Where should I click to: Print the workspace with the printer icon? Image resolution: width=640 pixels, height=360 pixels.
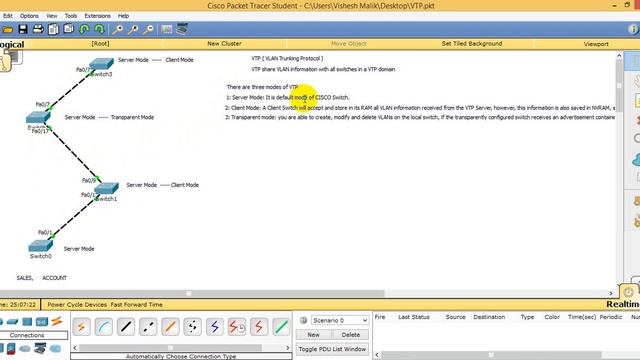(x=38, y=29)
